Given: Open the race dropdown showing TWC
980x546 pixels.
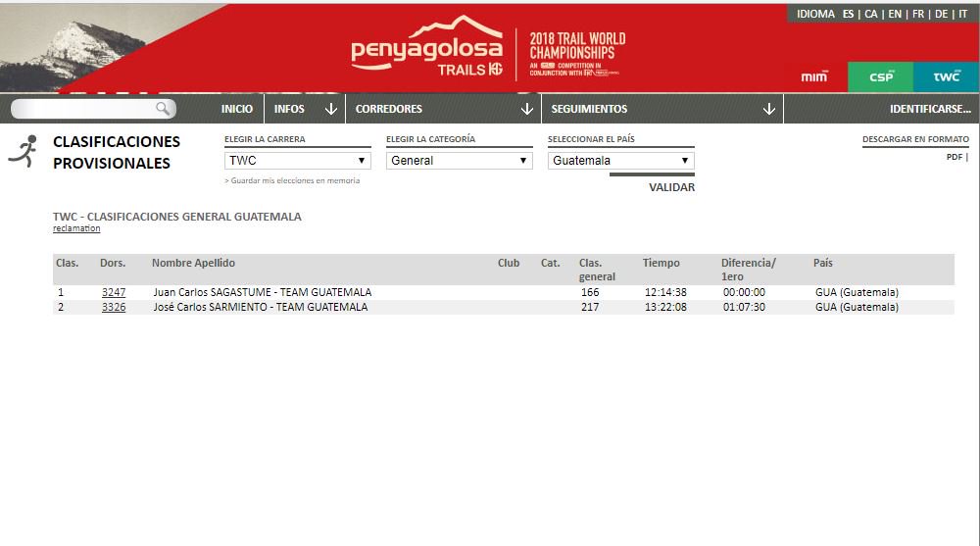Looking at the screenshot, I should pos(298,161).
